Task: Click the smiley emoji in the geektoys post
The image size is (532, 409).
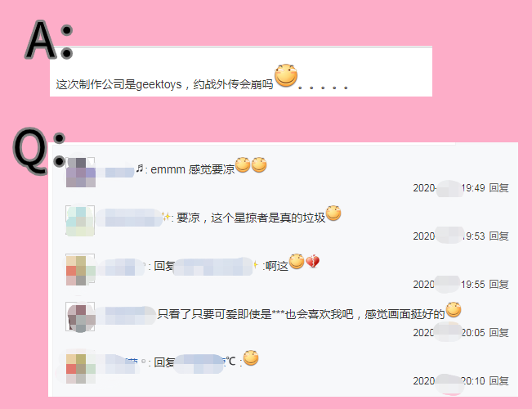Action: tap(286, 75)
